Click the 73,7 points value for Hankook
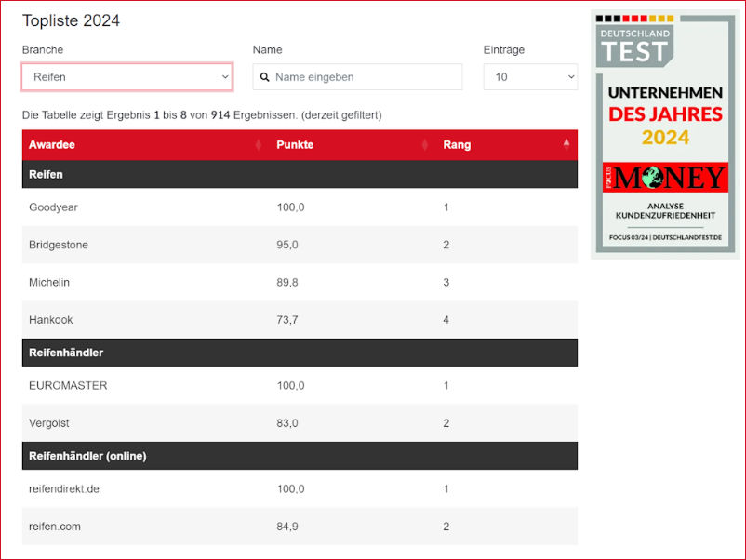The image size is (746, 560). click(287, 320)
